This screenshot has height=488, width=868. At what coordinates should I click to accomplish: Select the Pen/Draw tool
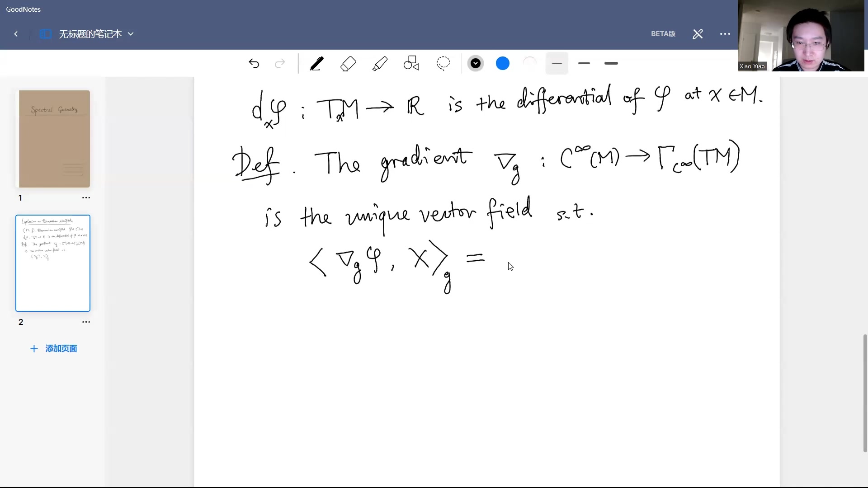click(316, 64)
